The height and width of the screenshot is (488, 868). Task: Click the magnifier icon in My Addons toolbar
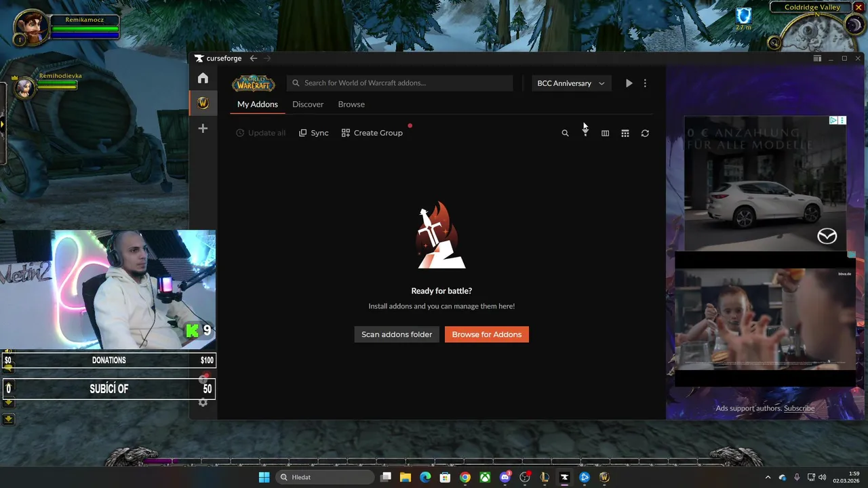click(565, 134)
